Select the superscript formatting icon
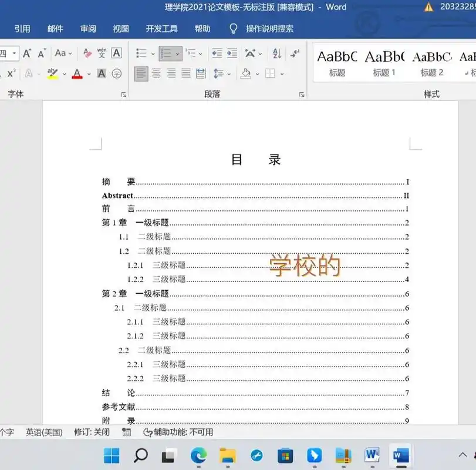 [10, 73]
